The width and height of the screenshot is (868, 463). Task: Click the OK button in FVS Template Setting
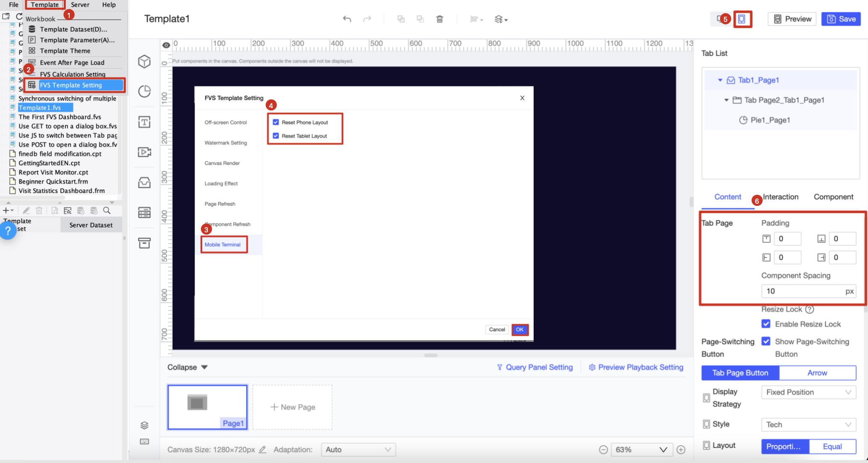coord(520,329)
